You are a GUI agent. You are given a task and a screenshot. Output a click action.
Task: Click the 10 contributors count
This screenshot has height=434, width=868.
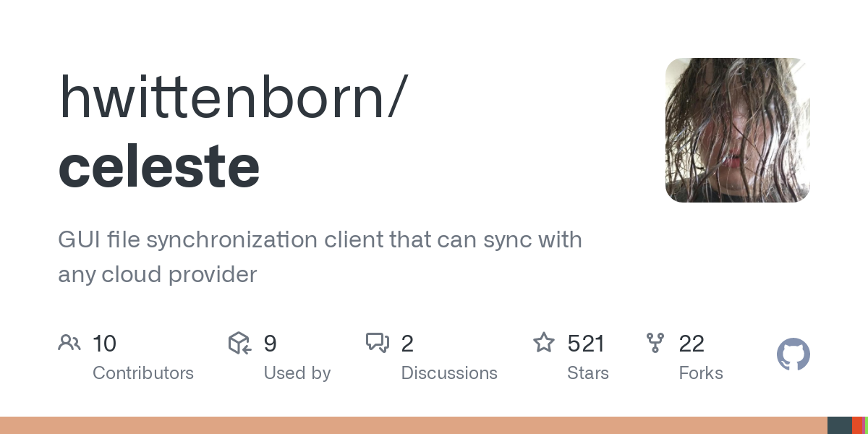[x=104, y=344]
